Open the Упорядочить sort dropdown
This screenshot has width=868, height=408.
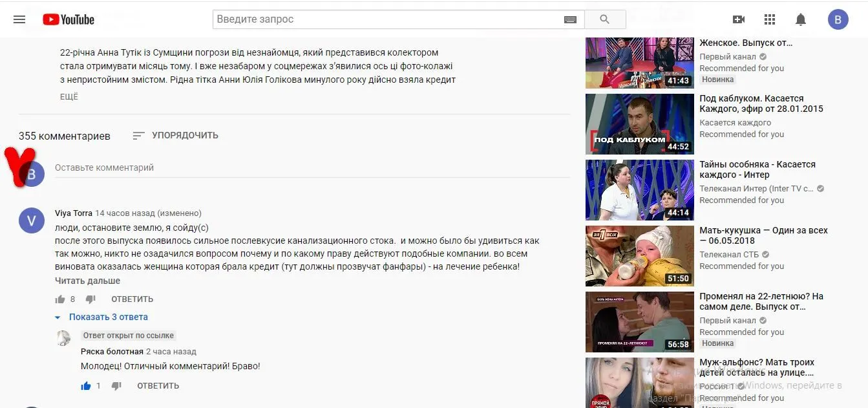(x=175, y=136)
